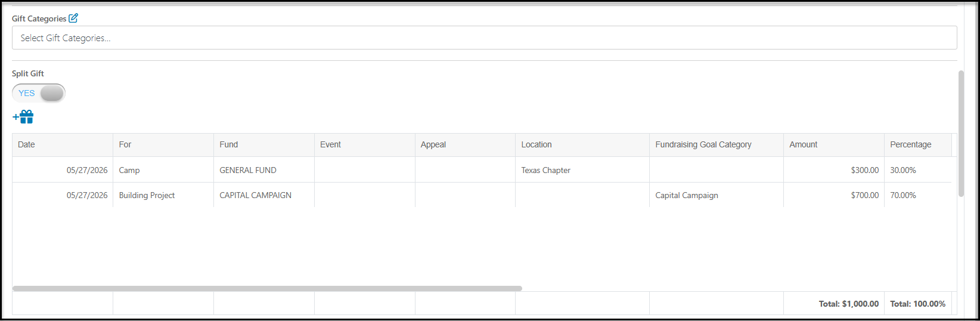
Task: Click the GENERAL FUND cell
Action: (x=264, y=170)
